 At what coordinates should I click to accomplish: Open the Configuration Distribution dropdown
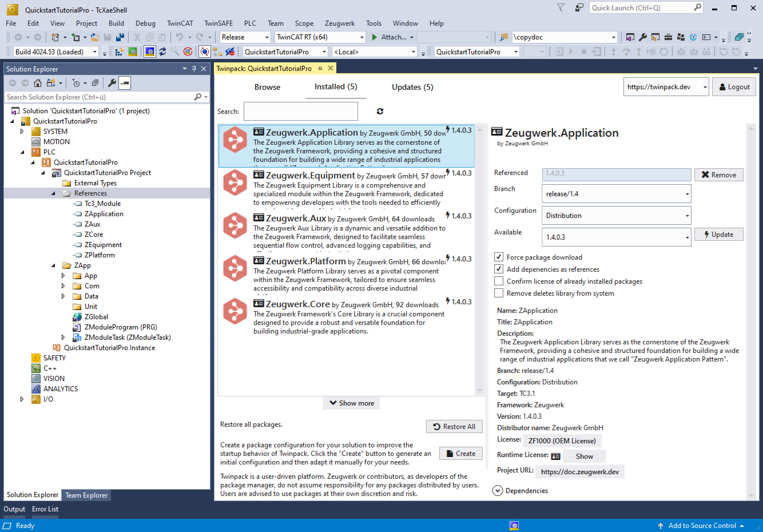[616, 215]
